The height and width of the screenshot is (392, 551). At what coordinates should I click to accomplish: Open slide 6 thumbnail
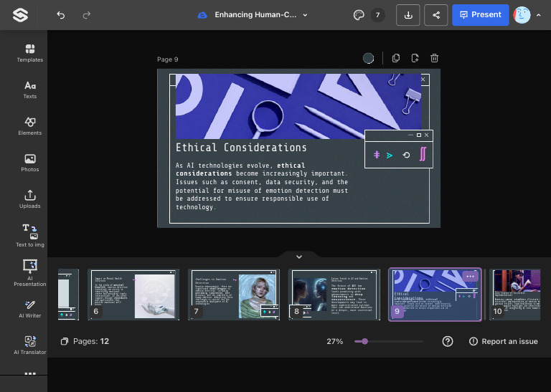coord(133,295)
